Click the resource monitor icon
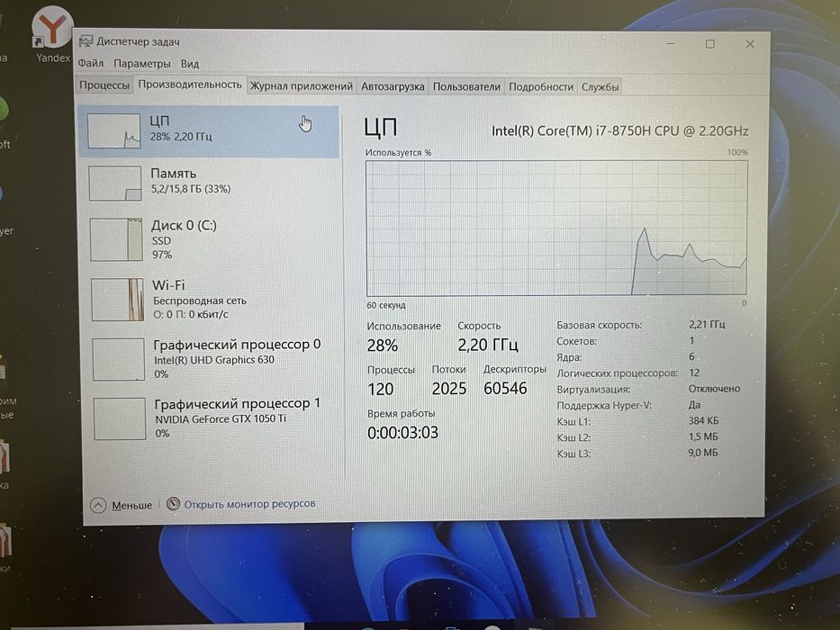 (173, 504)
